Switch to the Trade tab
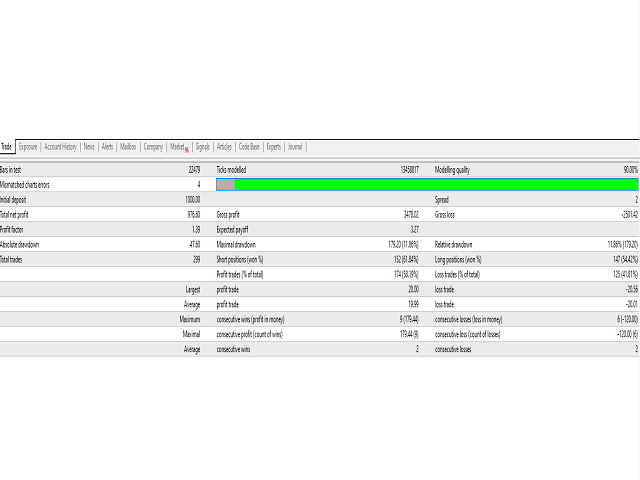This screenshot has width=640, height=480. (x=7, y=146)
